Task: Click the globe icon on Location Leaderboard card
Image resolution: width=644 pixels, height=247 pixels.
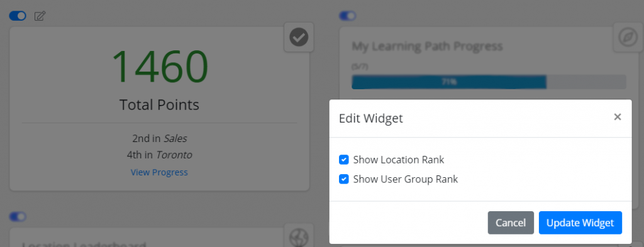Action: click(x=299, y=237)
